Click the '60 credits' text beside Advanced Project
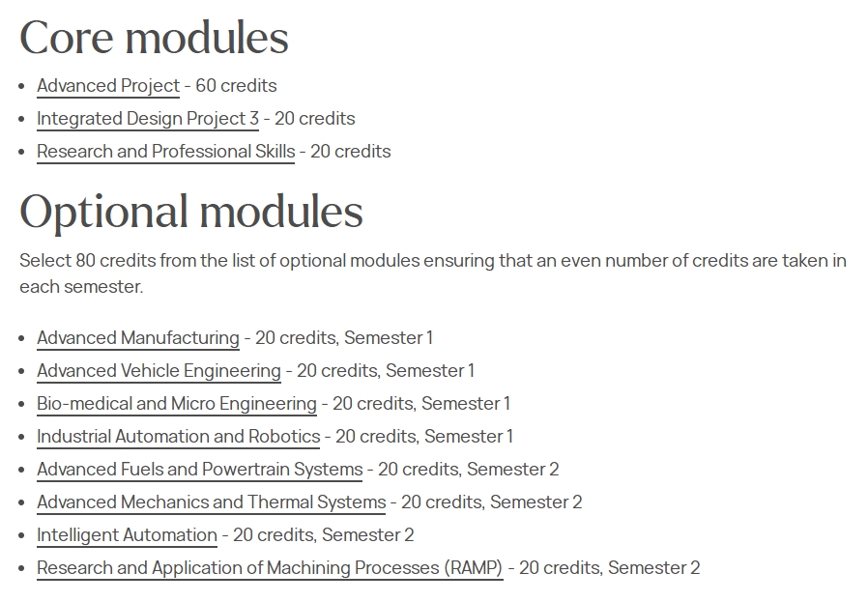The width and height of the screenshot is (868, 602). (x=236, y=86)
